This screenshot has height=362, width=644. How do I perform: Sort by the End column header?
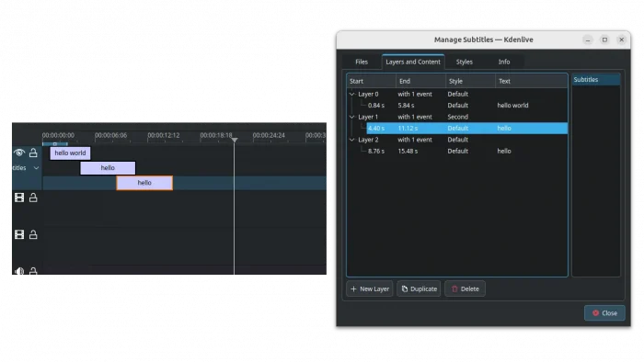tap(421, 81)
